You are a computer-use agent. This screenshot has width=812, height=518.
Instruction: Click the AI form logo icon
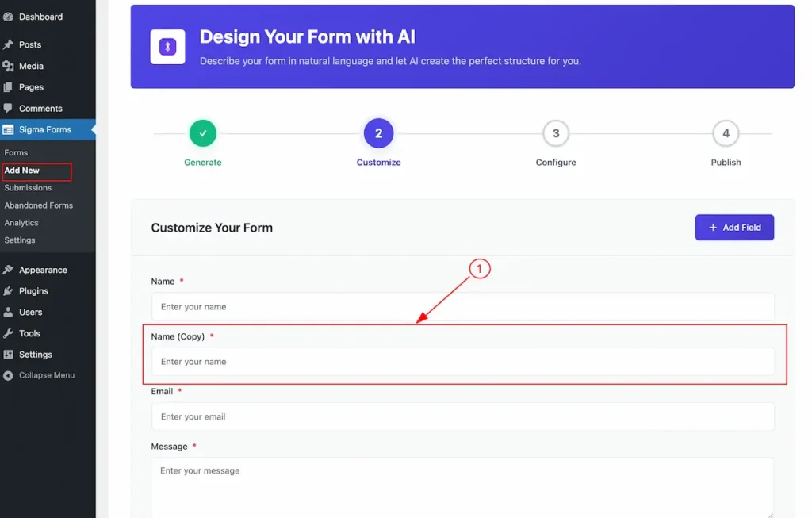coord(168,47)
